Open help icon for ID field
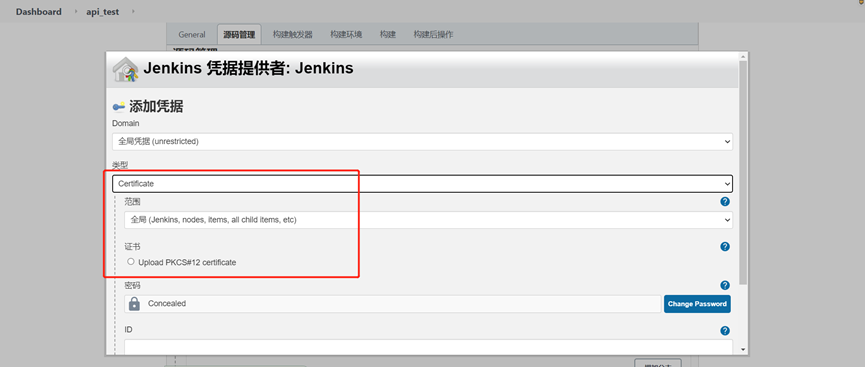Viewport: 865px width, 367px height. tap(725, 331)
